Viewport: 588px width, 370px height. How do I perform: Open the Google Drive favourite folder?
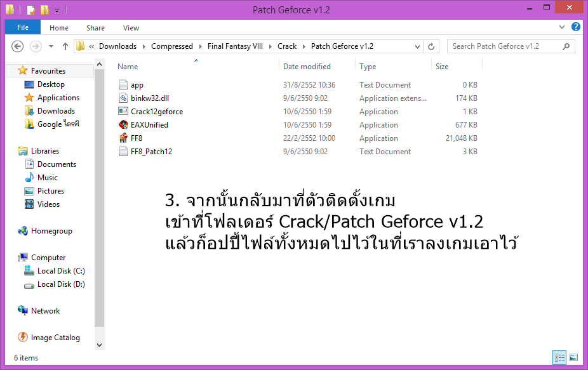[58, 124]
